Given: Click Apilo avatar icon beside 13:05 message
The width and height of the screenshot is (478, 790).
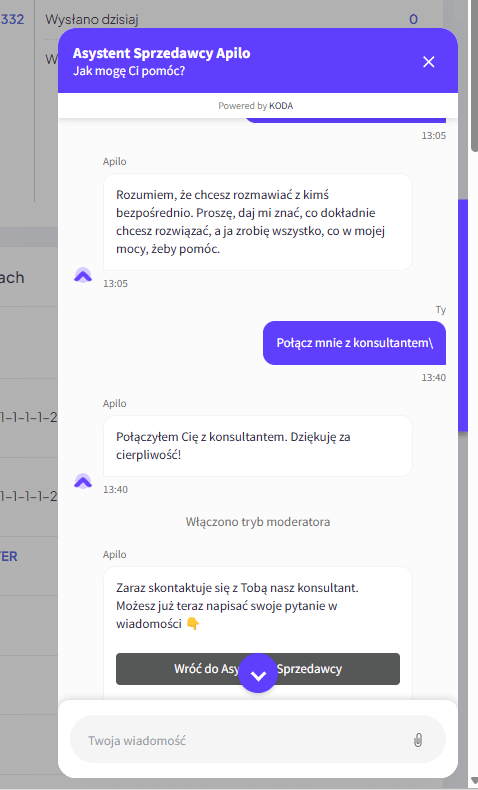Looking at the screenshot, I should pyautogui.click(x=83, y=275).
